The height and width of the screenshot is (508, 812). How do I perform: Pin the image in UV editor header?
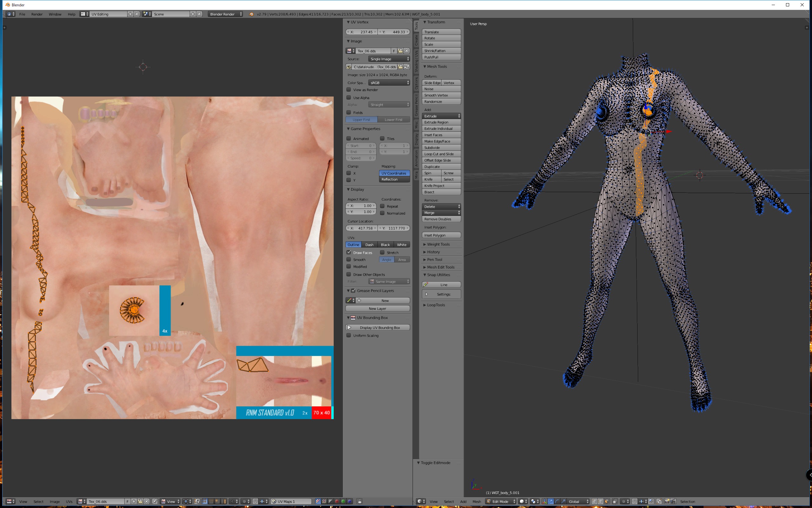(x=155, y=501)
